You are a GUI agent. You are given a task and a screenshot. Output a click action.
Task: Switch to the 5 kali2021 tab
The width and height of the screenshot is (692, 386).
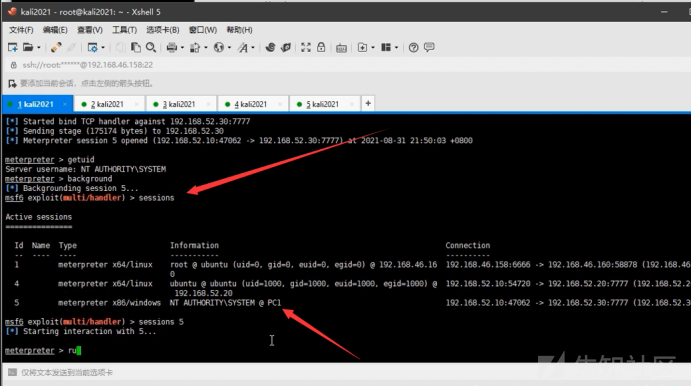(x=324, y=104)
